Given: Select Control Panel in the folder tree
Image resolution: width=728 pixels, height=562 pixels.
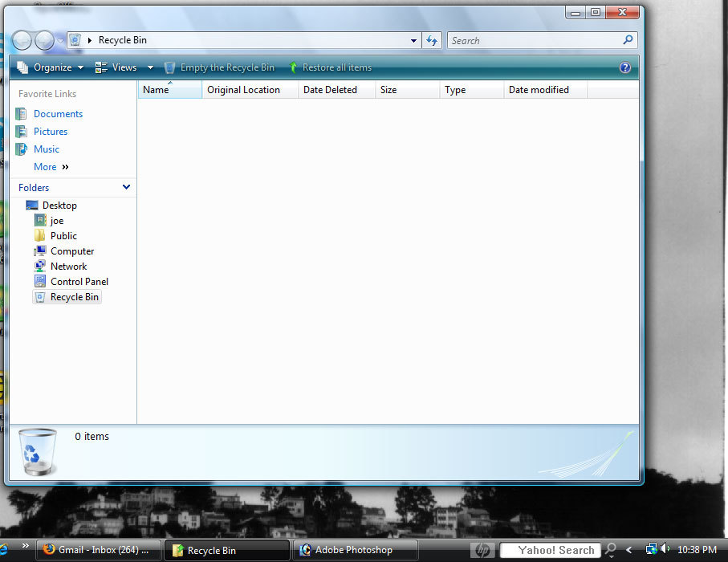Looking at the screenshot, I should 79,282.
